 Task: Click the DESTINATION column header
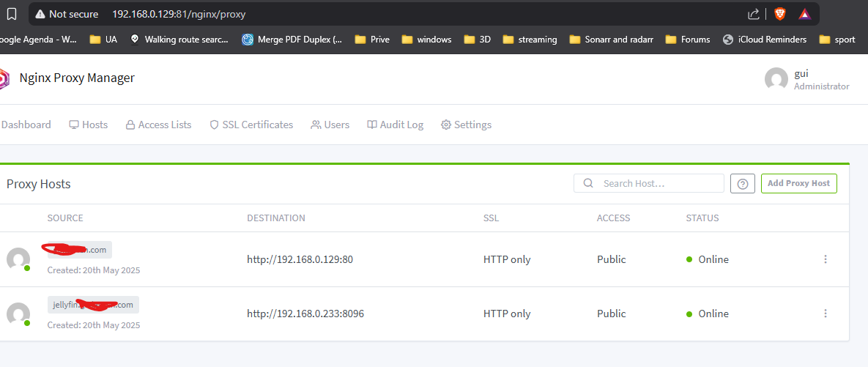tap(276, 218)
